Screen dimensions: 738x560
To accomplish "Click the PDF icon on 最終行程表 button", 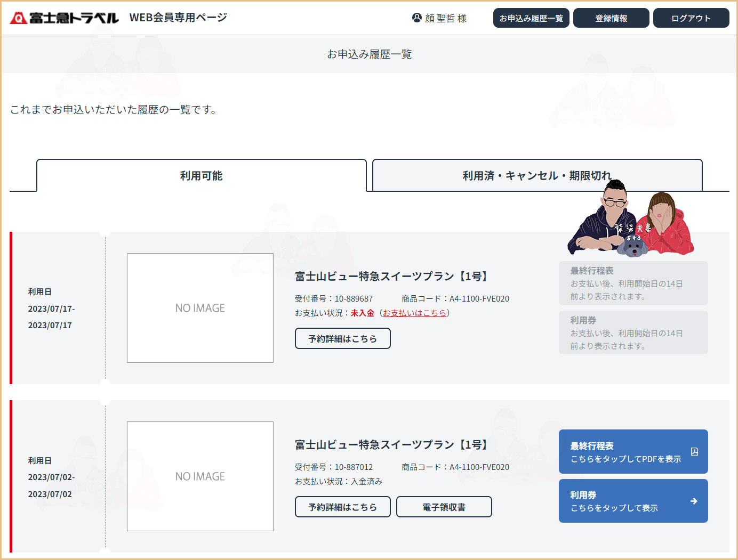I will click(x=694, y=452).
